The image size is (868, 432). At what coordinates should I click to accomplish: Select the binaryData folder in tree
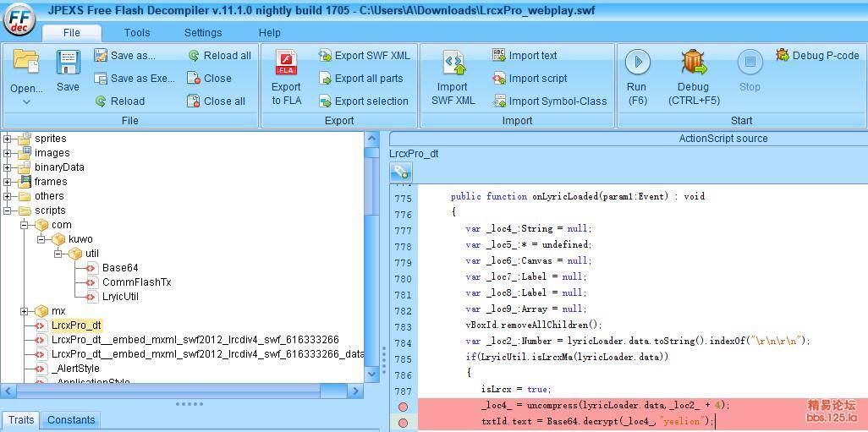pyautogui.click(x=59, y=167)
